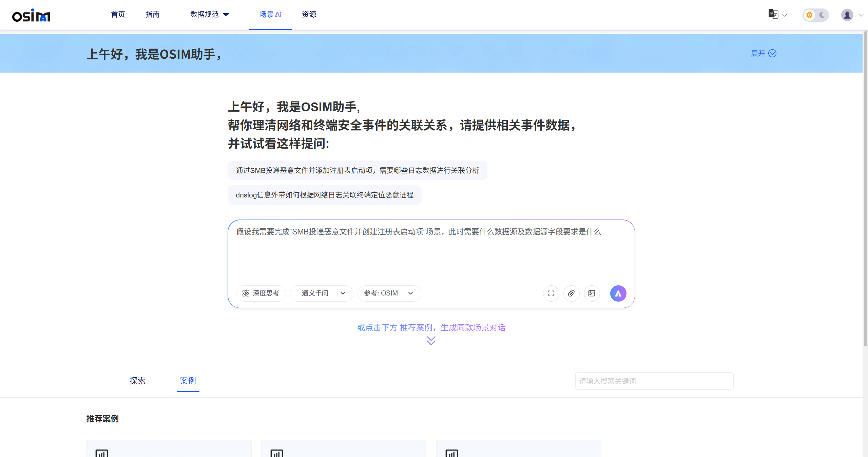Viewport: 868px width, 457px height.
Task: Toggle the 深度思考 deep thinking button
Action: (x=261, y=293)
